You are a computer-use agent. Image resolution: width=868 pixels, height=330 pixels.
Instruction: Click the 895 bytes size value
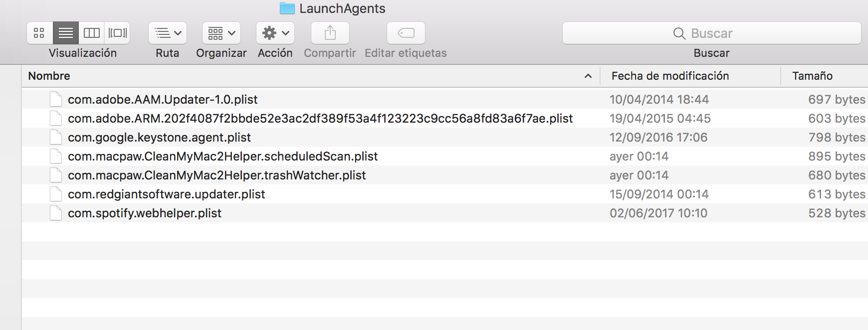pos(837,156)
